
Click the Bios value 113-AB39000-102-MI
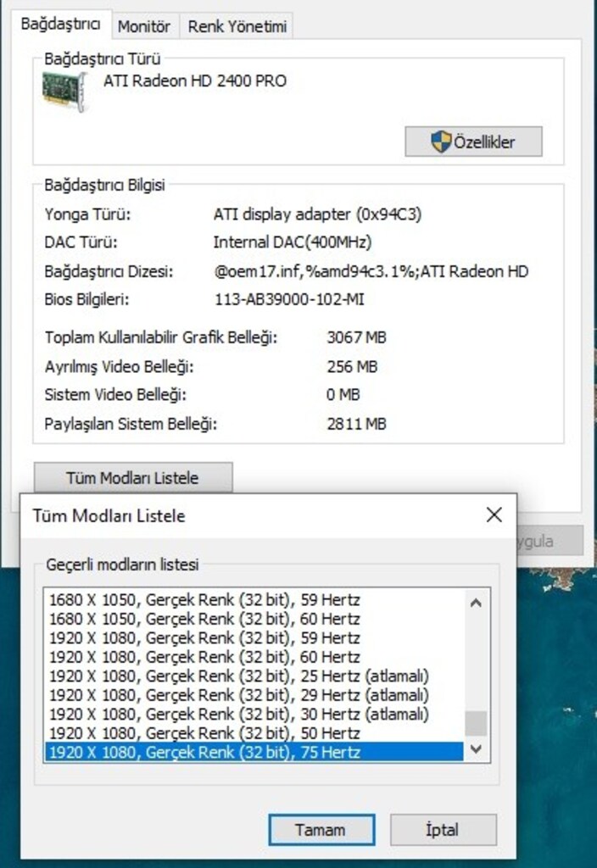click(289, 299)
